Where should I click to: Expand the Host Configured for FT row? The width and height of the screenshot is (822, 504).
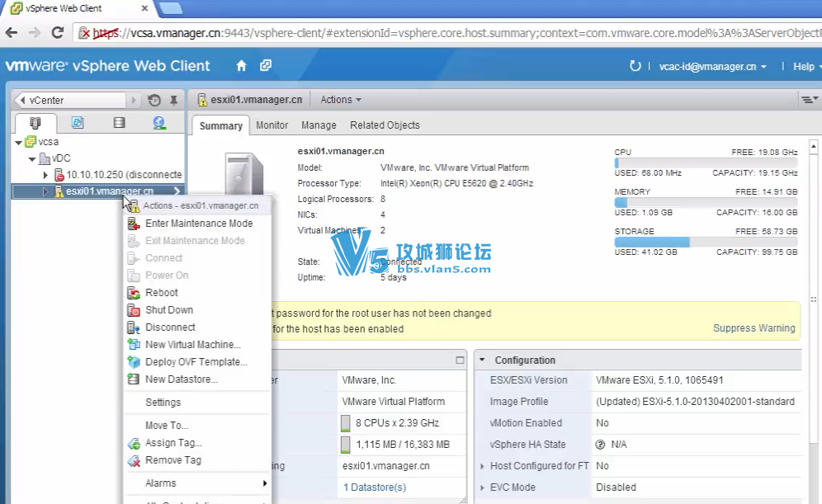pos(482,466)
